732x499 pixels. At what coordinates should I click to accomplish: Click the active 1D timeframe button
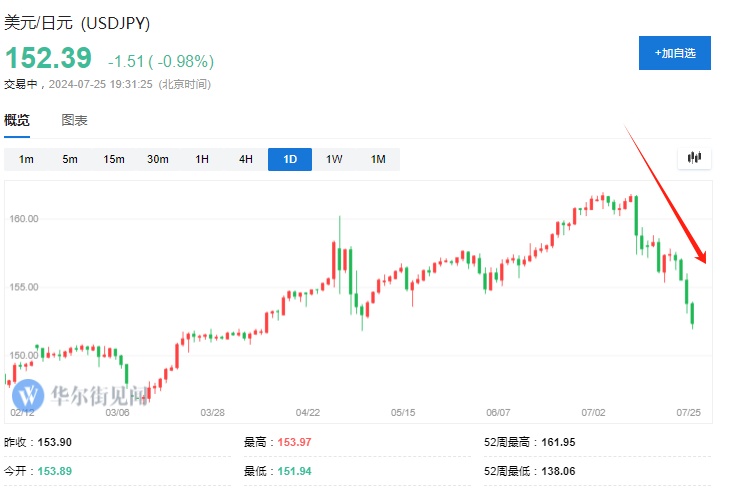coord(290,159)
